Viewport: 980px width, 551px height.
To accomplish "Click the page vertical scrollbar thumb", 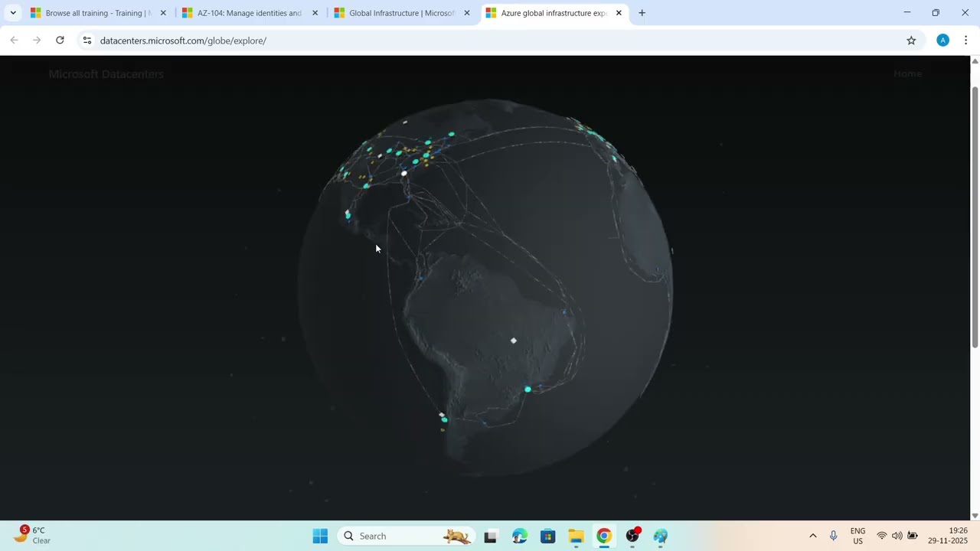I will (x=975, y=217).
